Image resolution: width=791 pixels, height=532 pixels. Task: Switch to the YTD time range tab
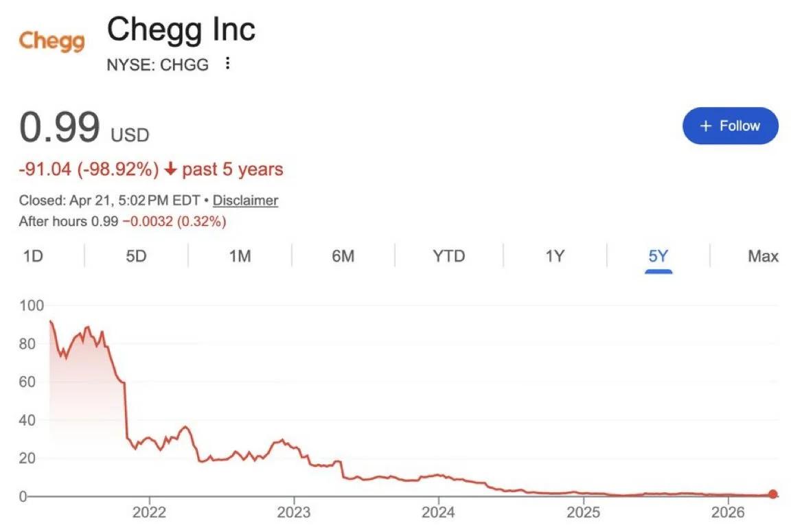coord(448,255)
